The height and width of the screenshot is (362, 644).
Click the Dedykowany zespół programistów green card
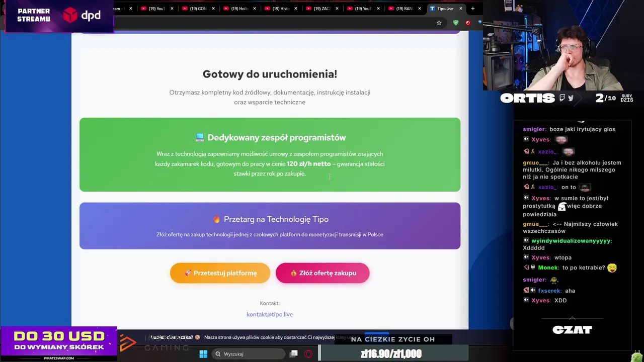coord(270,155)
